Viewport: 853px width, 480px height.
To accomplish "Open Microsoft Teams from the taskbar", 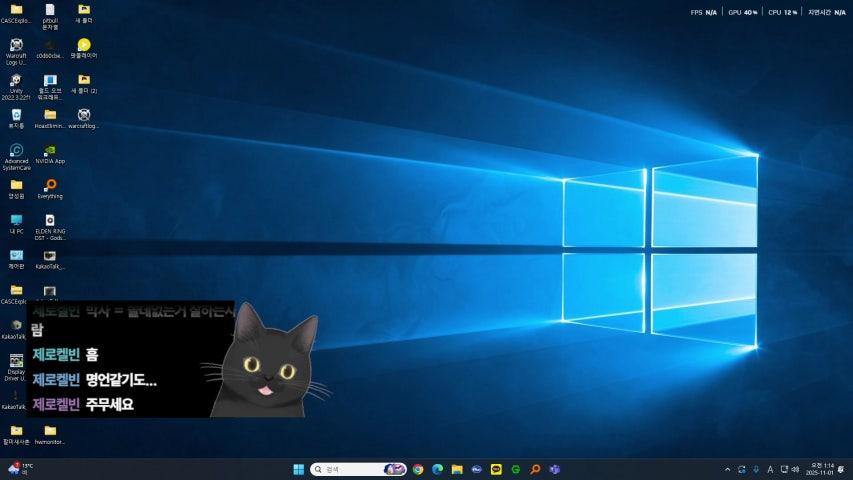I will click(x=555, y=469).
